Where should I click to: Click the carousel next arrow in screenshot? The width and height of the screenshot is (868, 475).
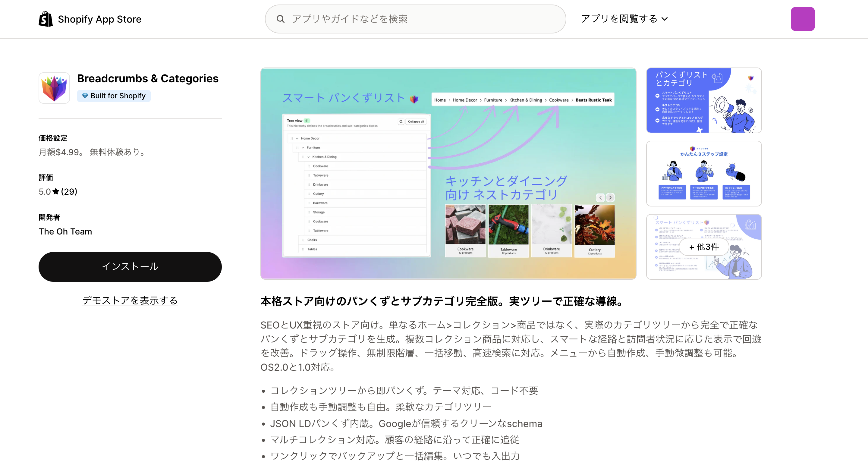point(610,197)
